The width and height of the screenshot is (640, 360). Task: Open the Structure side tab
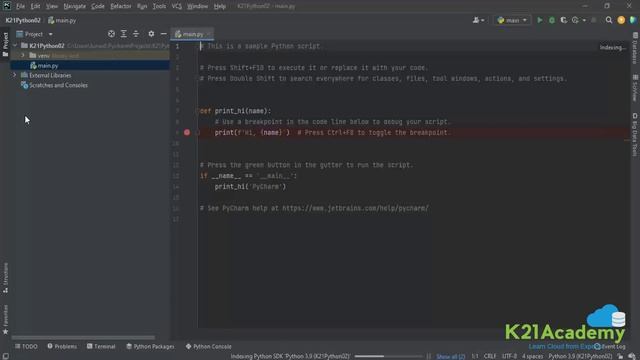coord(5,278)
